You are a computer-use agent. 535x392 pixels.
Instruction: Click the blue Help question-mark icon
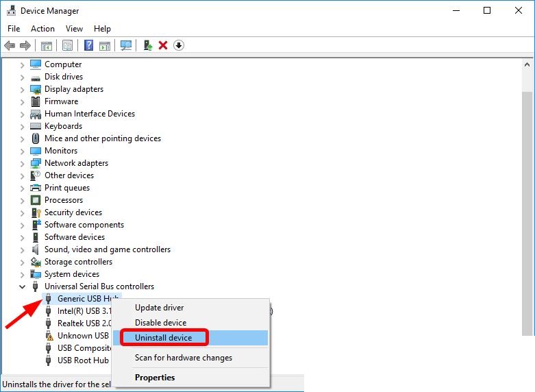pos(89,45)
